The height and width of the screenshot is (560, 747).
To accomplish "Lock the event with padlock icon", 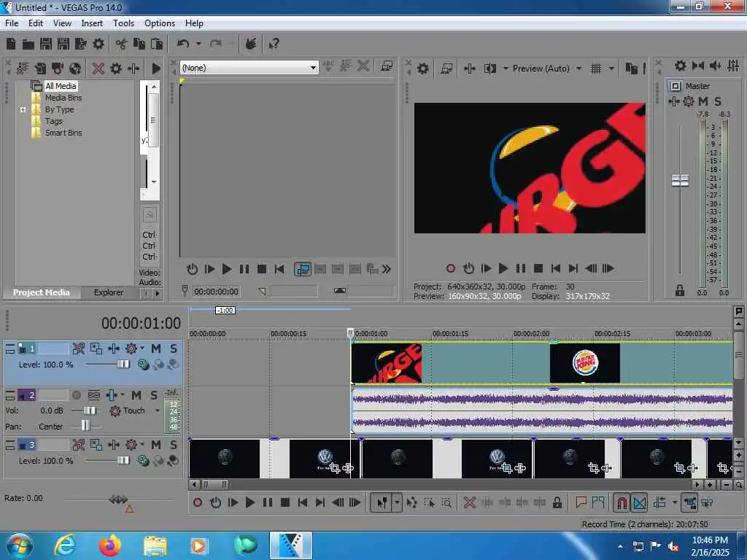I will (x=557, y=502).
